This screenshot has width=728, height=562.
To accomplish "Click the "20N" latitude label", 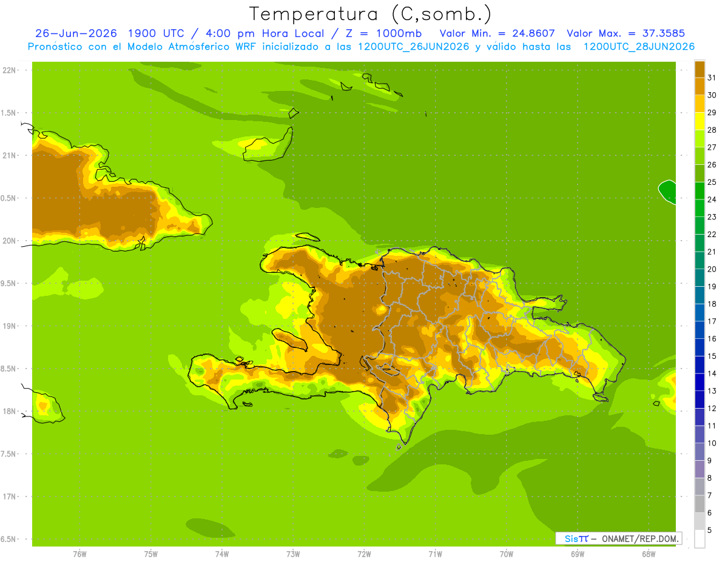I will point(9,241).
